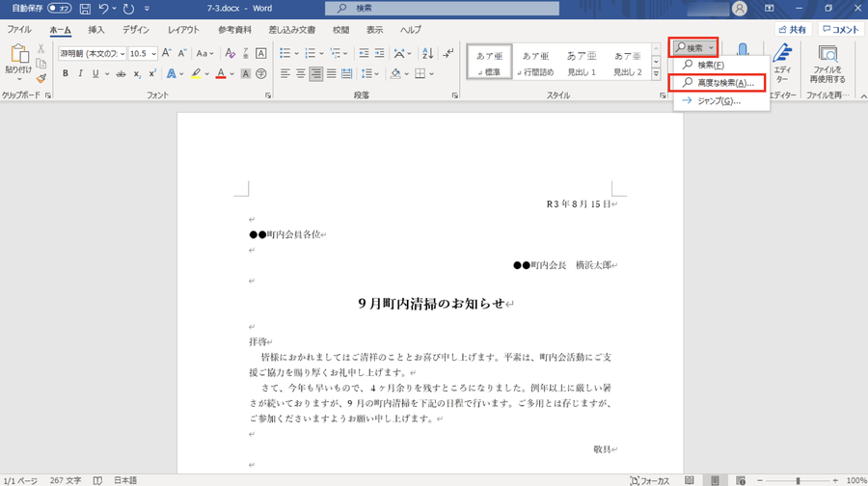Center align the paragraph text

(x=301, y=73)
